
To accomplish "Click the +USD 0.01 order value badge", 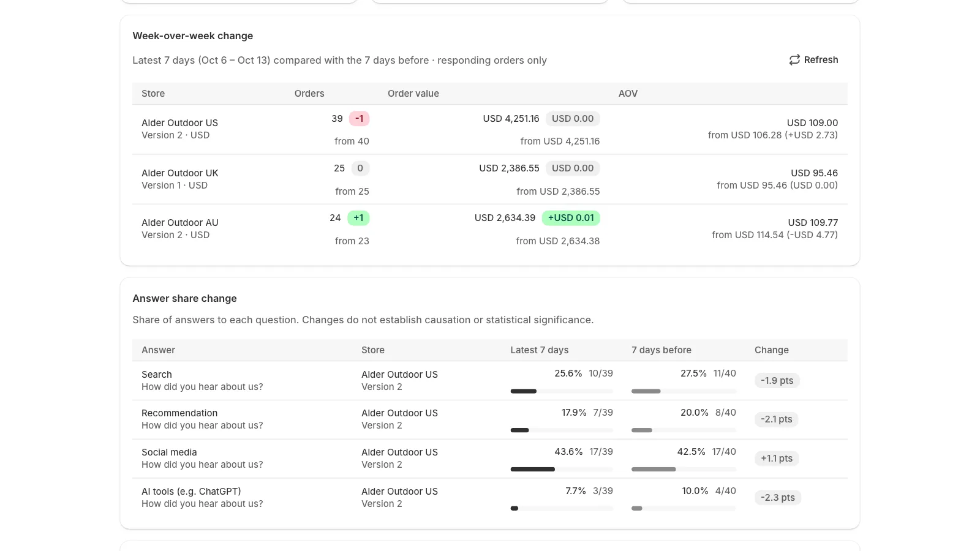I will [x=571, y=218].
